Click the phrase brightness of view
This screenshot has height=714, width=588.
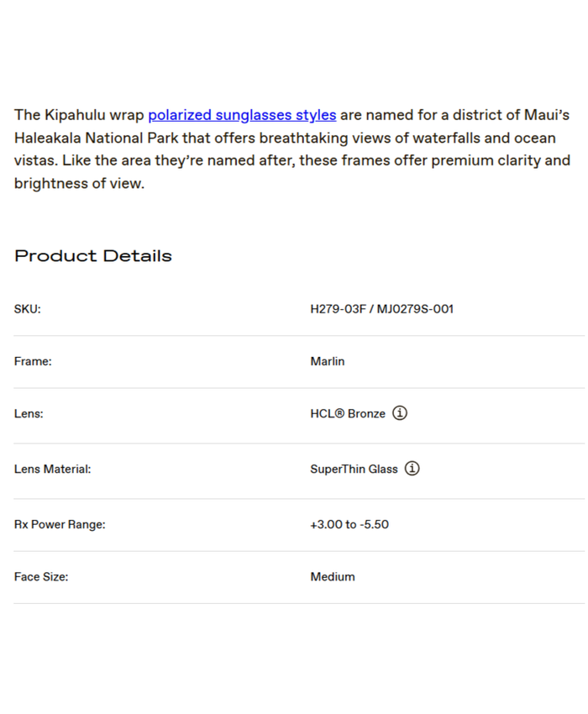[x=79, y=183]
